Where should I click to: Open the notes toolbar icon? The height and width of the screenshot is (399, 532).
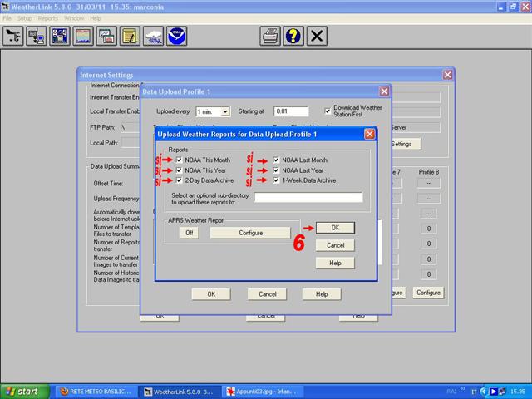point(130,36)
